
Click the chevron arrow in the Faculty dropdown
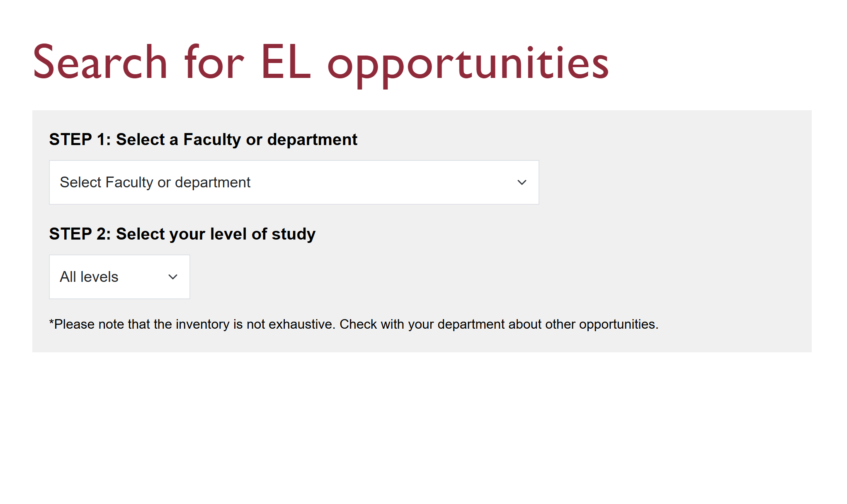pos(522,182)
